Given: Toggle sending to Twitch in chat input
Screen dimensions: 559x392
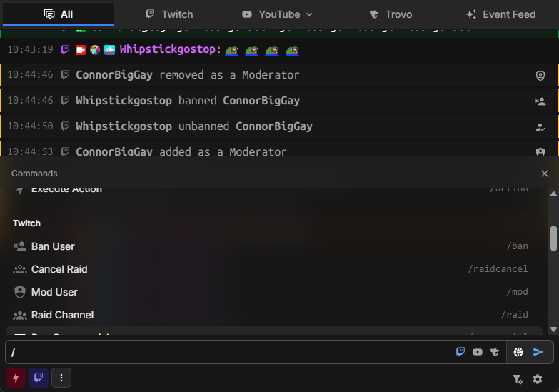Looking at the screenshot, I should 460,352.
